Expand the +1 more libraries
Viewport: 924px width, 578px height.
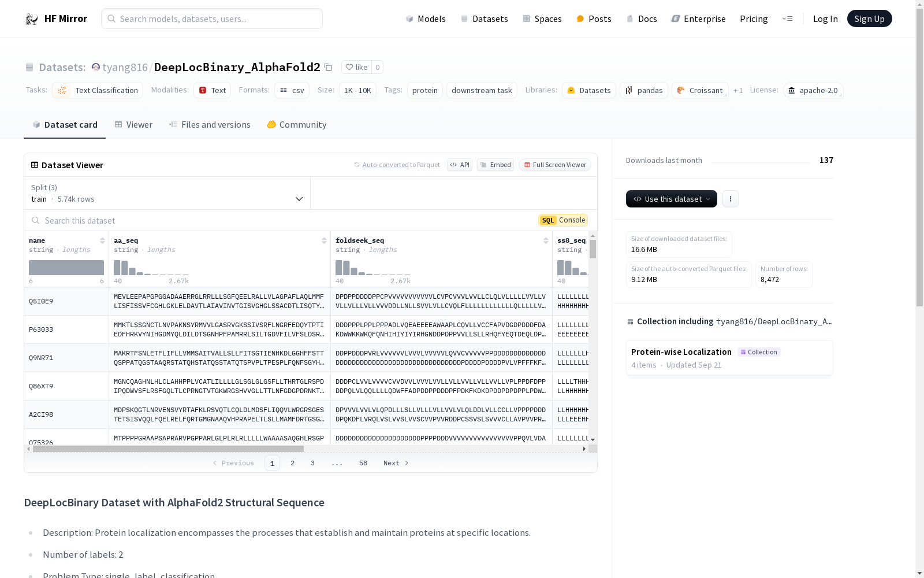tap(738, 90)
